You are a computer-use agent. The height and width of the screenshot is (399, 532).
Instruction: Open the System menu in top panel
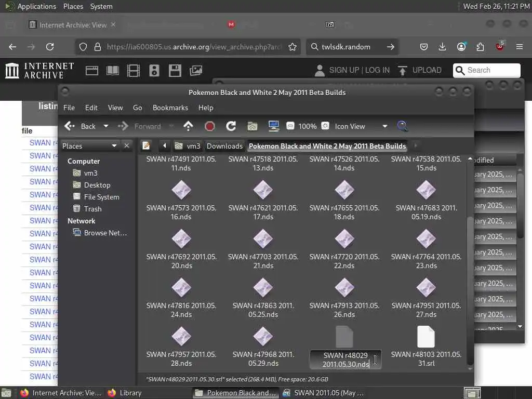[101, 6]
